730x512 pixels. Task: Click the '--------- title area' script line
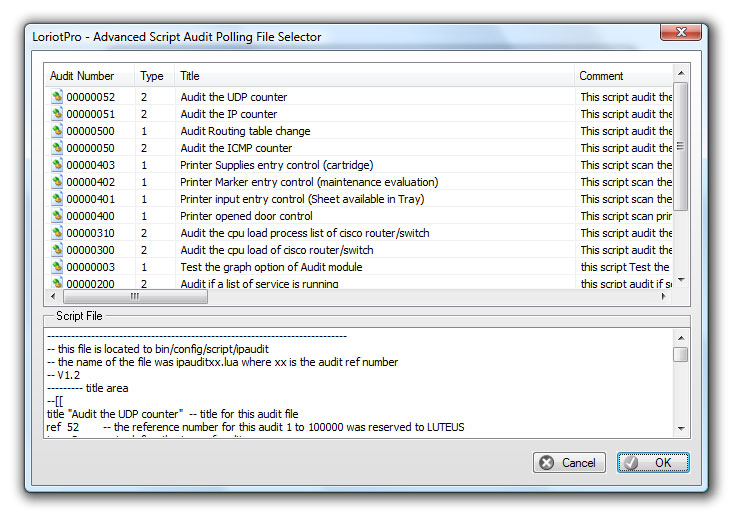(88, 388)
